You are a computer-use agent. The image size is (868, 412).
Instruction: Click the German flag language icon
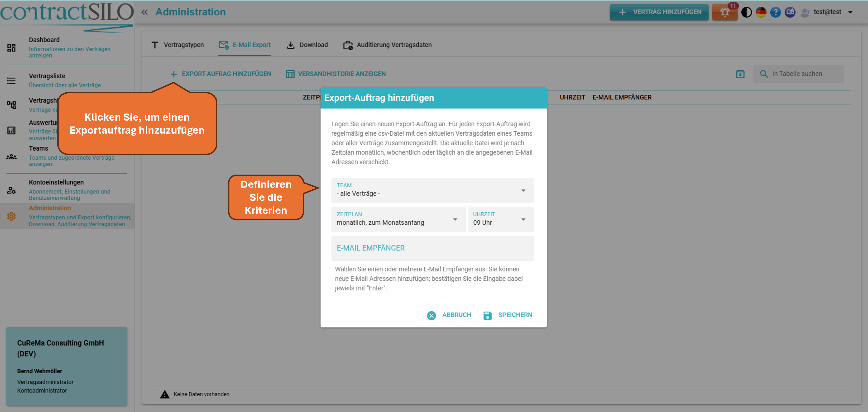point(761,12)
